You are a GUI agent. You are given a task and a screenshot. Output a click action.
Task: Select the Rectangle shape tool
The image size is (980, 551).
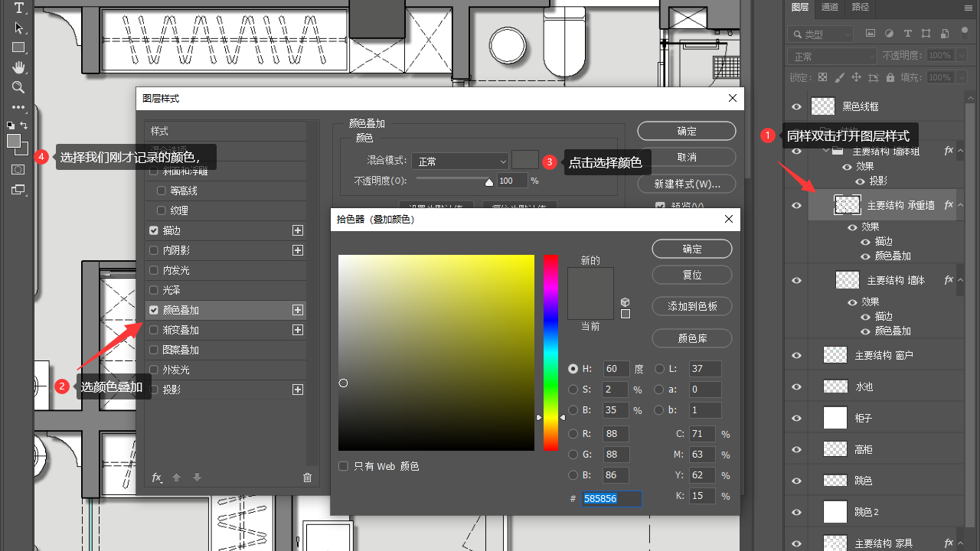(18, 47)
